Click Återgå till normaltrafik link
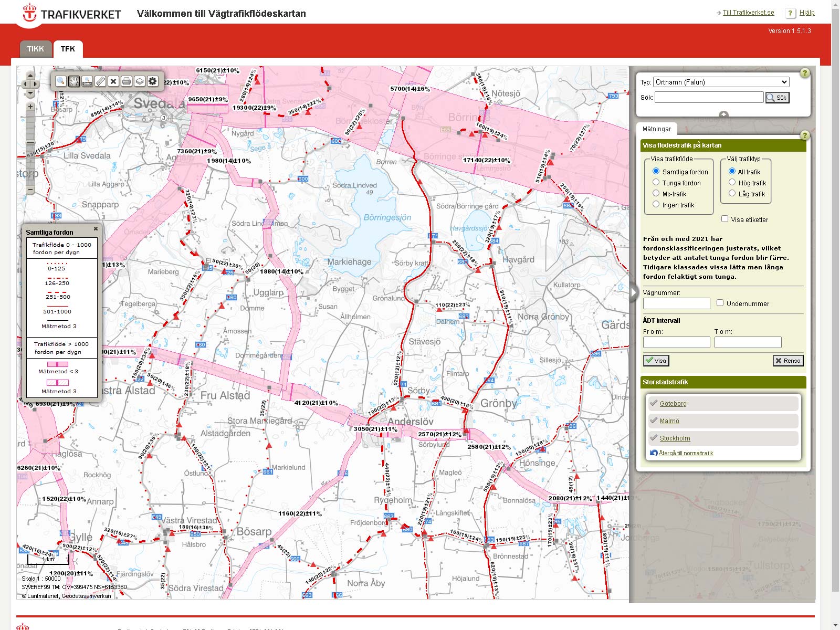840x630 pixels. tap(686, 453)
